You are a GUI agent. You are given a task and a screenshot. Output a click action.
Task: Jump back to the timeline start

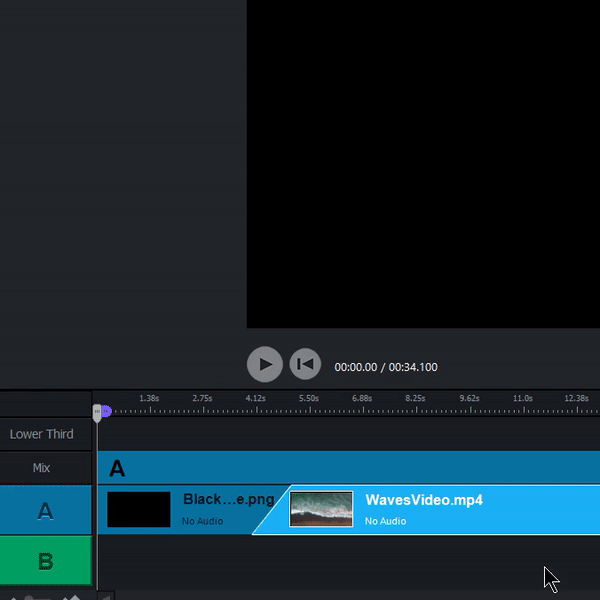tap(305, 364)
